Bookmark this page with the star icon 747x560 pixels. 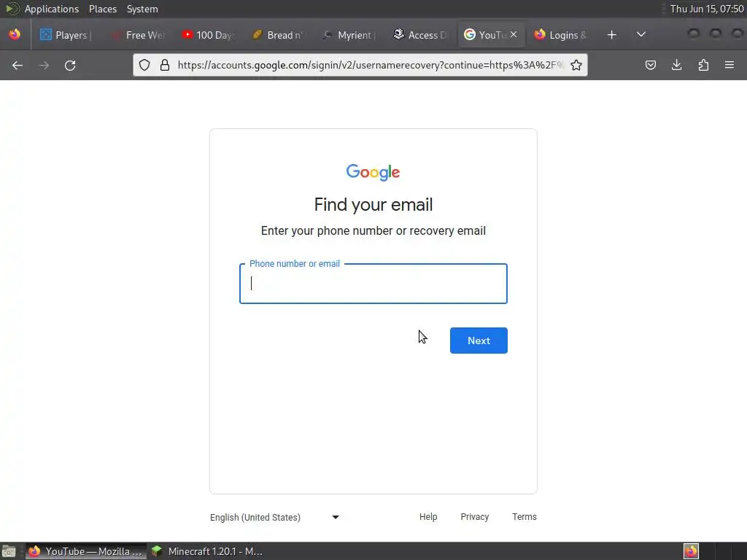tap(576, 65)
